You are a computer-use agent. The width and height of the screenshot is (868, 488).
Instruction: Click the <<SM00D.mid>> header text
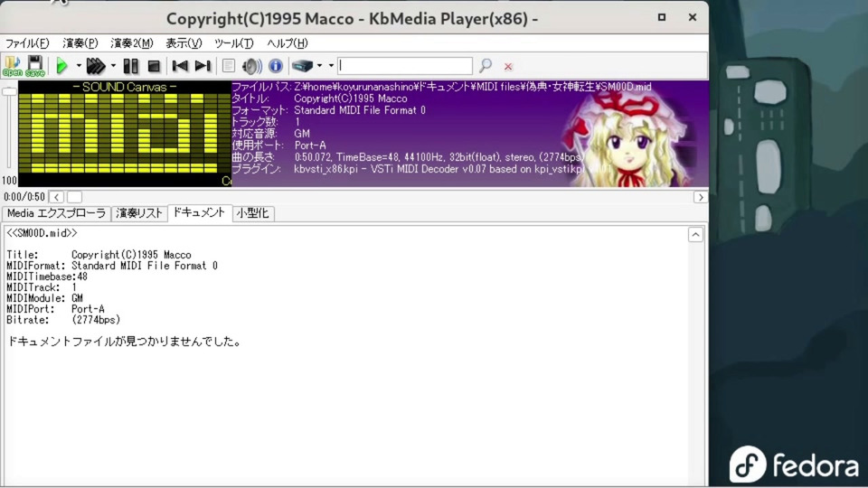point(42,233)
